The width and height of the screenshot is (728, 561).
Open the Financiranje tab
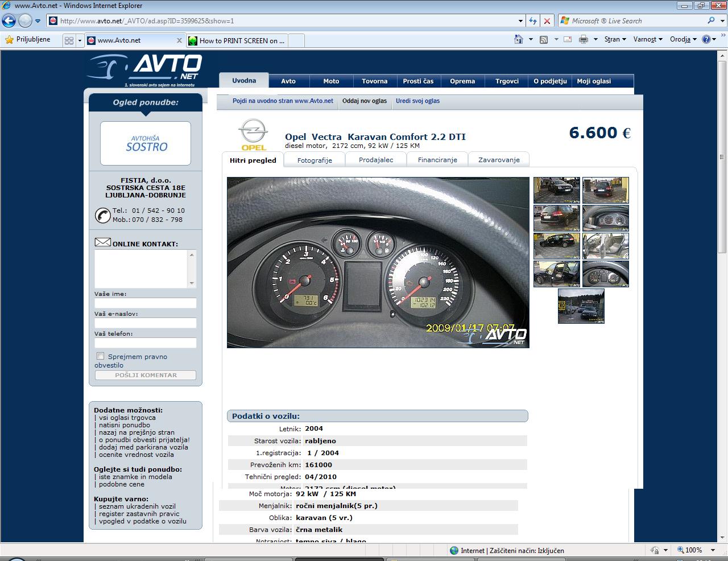click(x=437, y=160)
